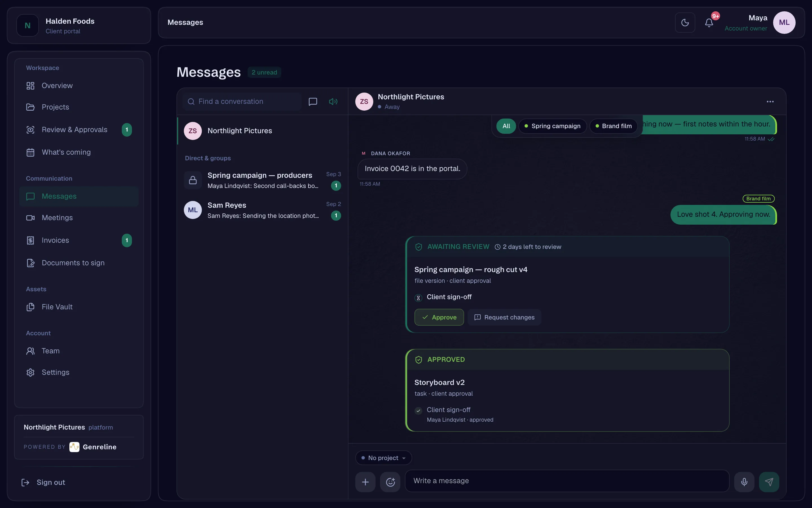Start a new conversation with the chat icon
Screen dimensions: 812x508
pyautogui.click(x=313, y=102)
